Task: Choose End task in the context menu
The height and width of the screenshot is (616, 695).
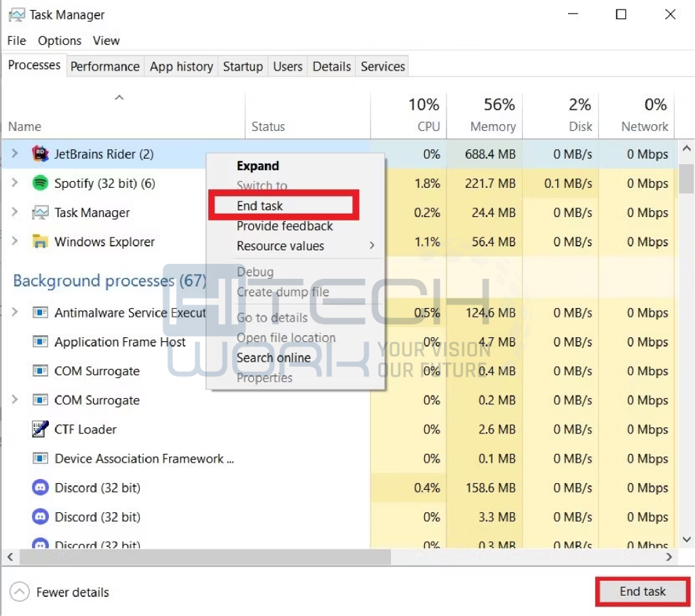Action: tap(283, 205)
